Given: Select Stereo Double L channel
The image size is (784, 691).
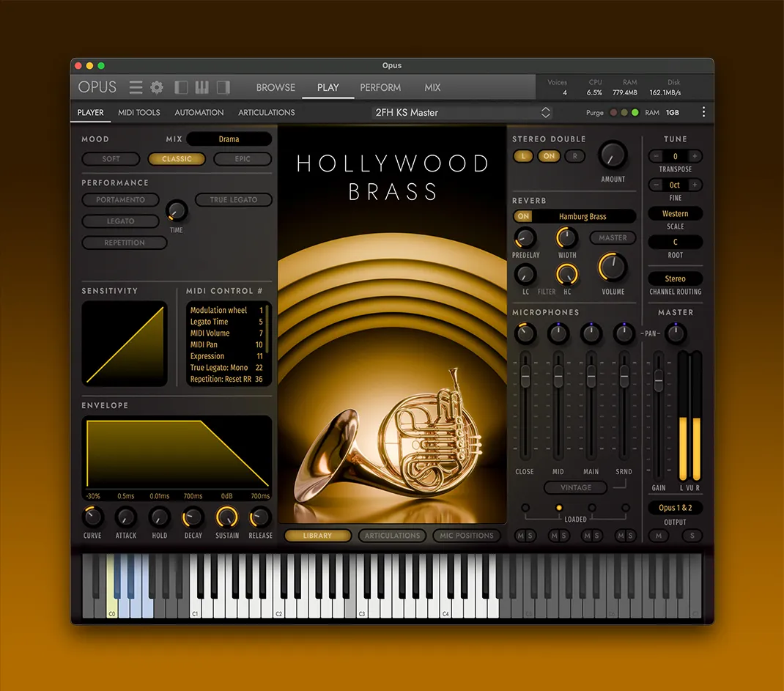Looking at the screenshot, I should [x=523, y=156].
